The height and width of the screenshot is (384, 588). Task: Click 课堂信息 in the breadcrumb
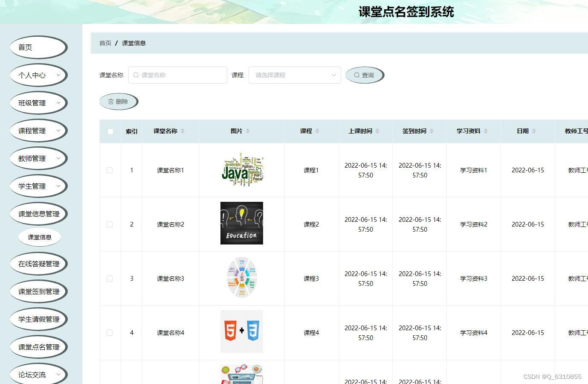click(134, 43)
